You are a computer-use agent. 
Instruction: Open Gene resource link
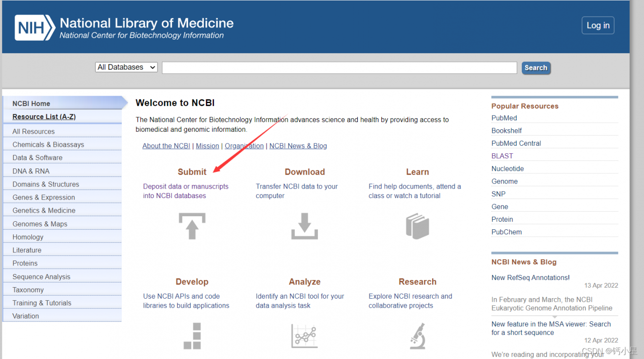click(500, 207)
